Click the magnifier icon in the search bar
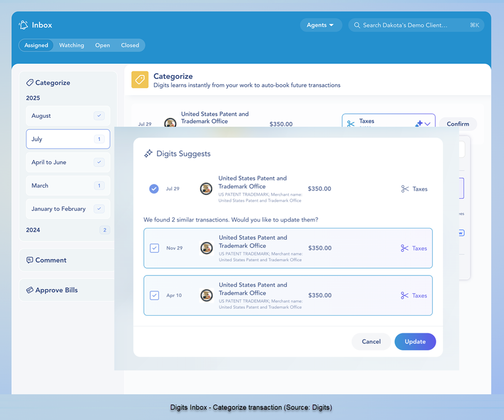504x420 pixels. (x=357, y=25)
